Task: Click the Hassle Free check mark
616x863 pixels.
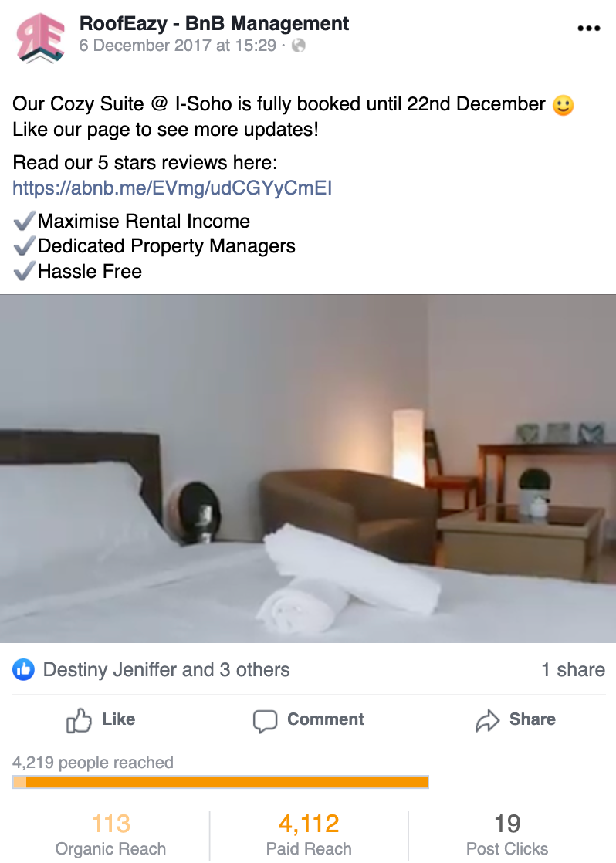Action: click(x=24, y=271)
